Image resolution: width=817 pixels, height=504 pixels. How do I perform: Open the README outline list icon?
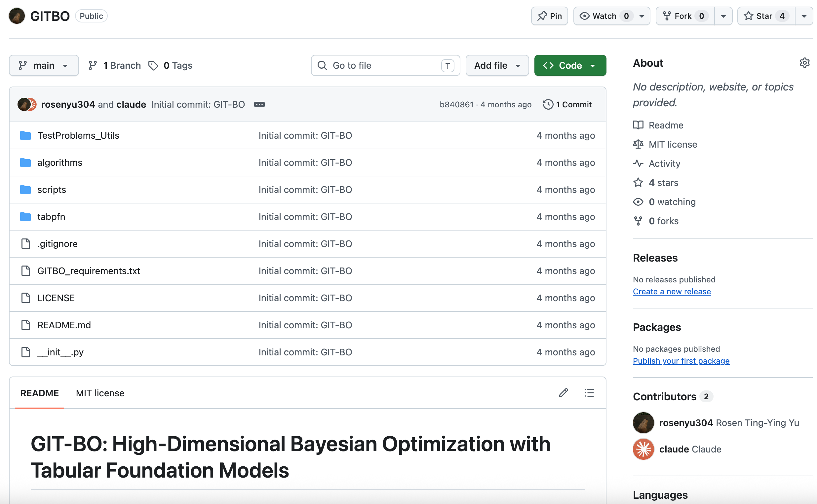click(x=589, y=393)
